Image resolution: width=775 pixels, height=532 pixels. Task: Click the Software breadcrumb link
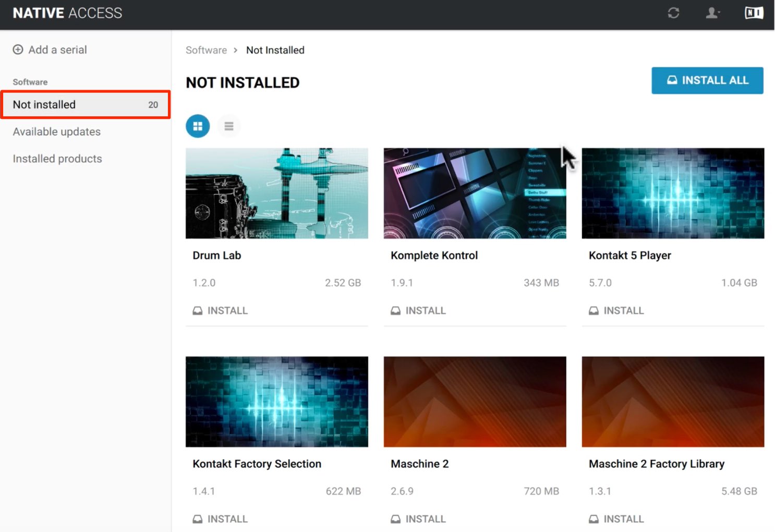206,50
